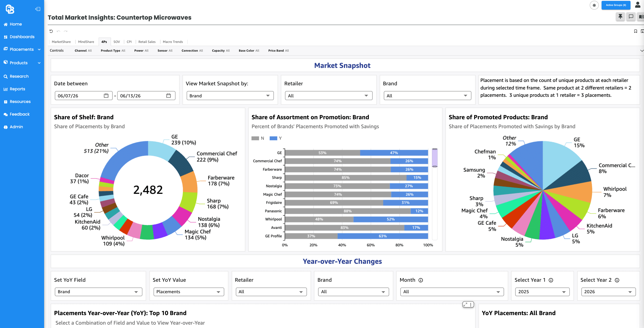Open the Research section
Viewport: 644px width, 328px height.
[19, 76]
